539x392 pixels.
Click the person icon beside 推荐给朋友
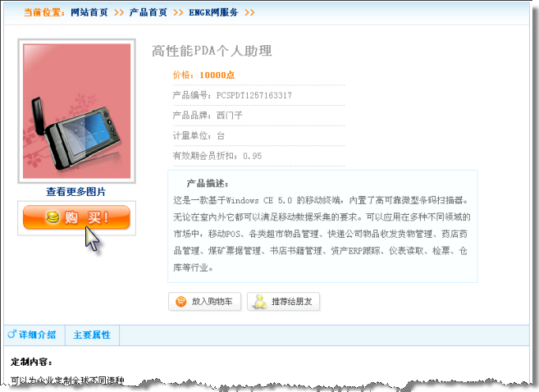260,302
